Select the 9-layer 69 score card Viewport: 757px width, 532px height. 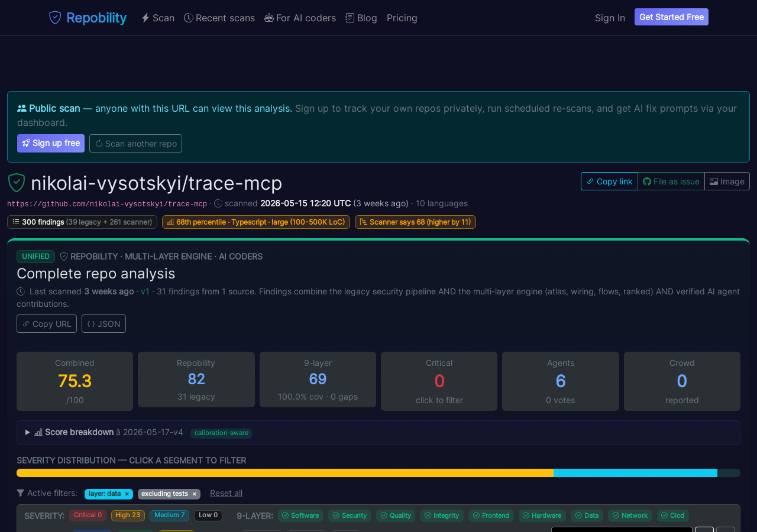point(318,379)
